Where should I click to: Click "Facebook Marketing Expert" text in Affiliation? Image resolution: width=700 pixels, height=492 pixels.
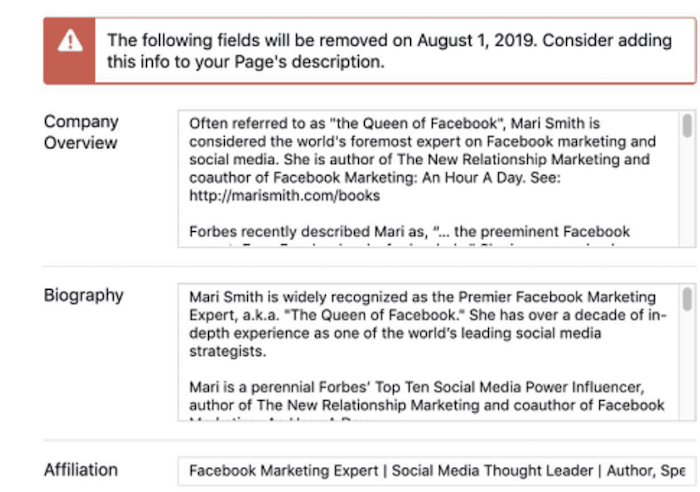[x=283, y=471]
